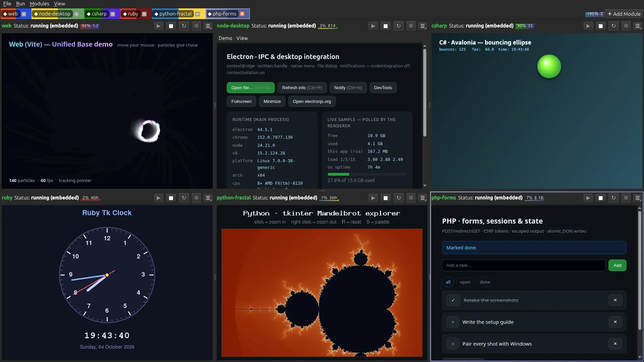Open python-fractal hamburger menu
644x362 pixels.
[x=423, y=198]
